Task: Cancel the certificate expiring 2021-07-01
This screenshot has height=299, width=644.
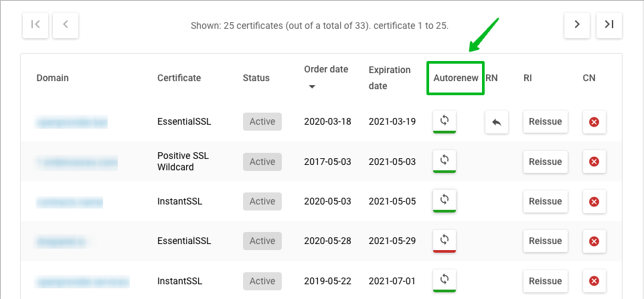Action: [x=594, y=280]
